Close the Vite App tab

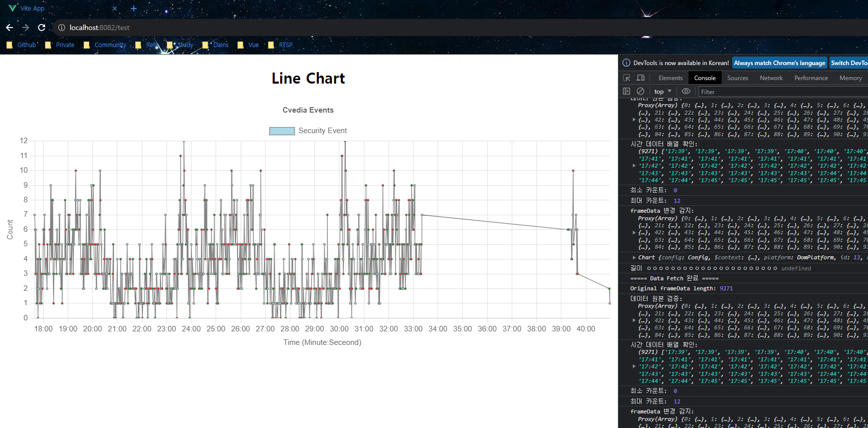click(x=115, y=9)
